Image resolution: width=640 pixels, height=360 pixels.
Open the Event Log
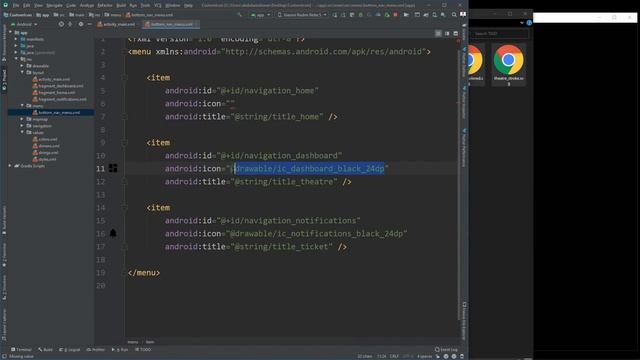pos(446,350)
